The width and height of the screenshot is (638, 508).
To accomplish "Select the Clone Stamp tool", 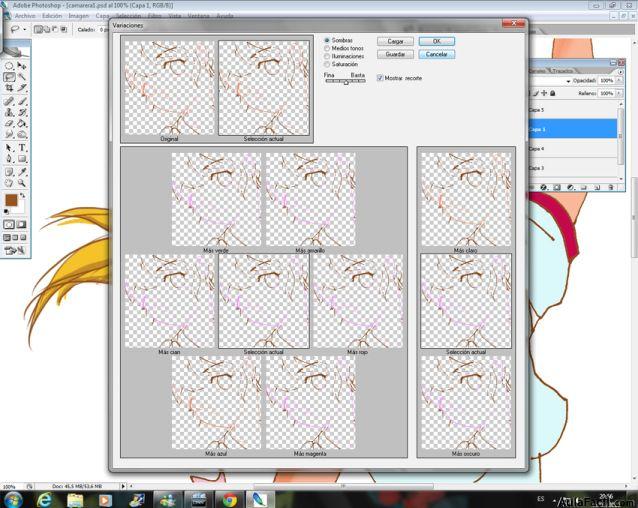I will pyautogui.click(x=9, y=112).
